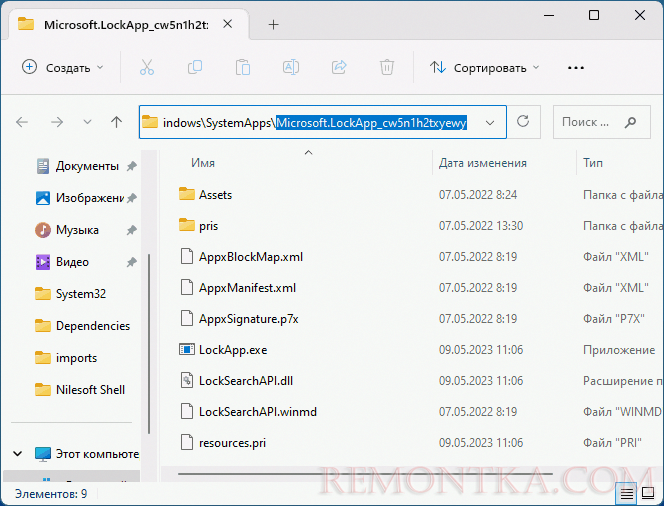Click the pin icon beside Музыка
Viewport: 664px width, 506px height.
(x=132, y=230)
